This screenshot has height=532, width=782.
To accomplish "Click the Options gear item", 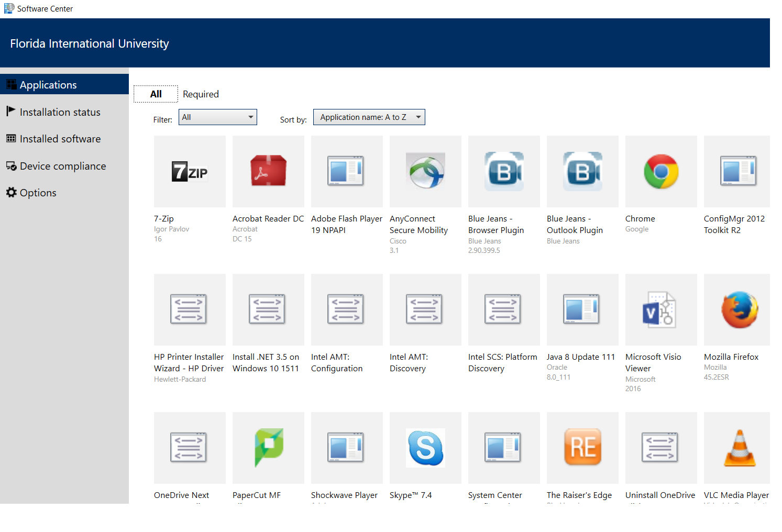I will click(38, 193).
